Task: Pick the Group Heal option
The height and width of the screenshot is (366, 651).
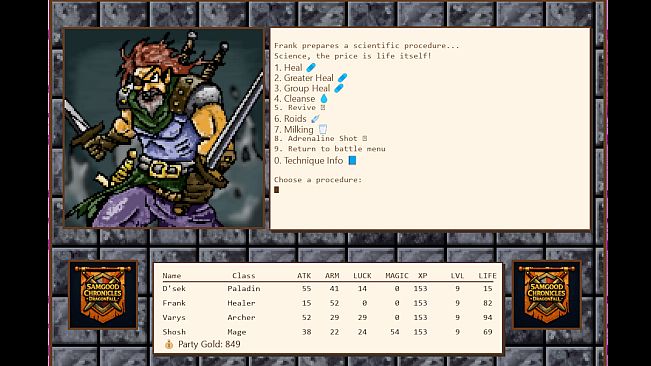Action: 309,88
